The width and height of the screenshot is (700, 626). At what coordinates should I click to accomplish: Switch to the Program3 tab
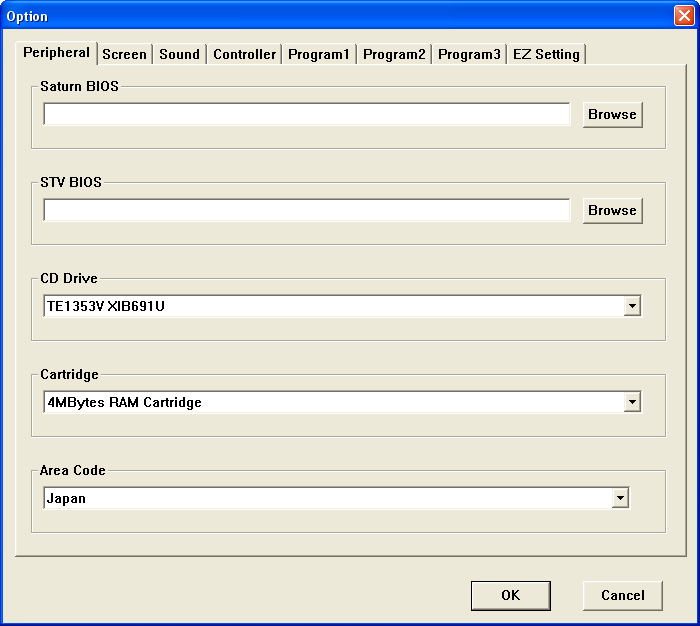469,54
